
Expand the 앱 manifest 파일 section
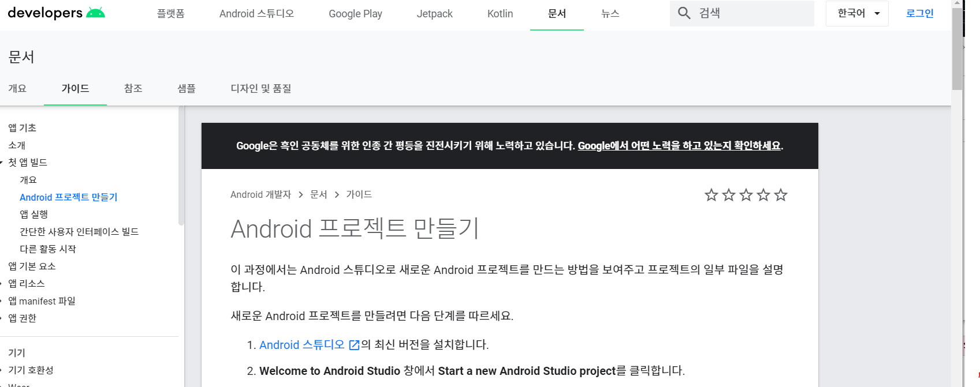[x=2, y=301]
